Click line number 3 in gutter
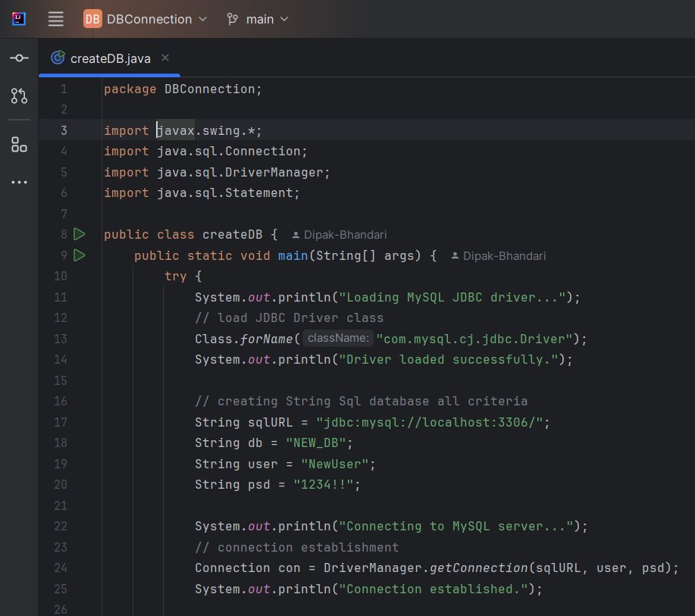Image resolution: width=695 pixels, height=616 pixels. coord(64,130)
